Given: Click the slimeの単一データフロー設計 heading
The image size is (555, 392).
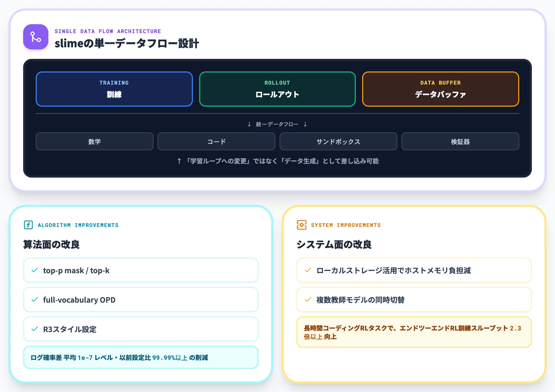Looking at the screenshot, I should (127, 44).
